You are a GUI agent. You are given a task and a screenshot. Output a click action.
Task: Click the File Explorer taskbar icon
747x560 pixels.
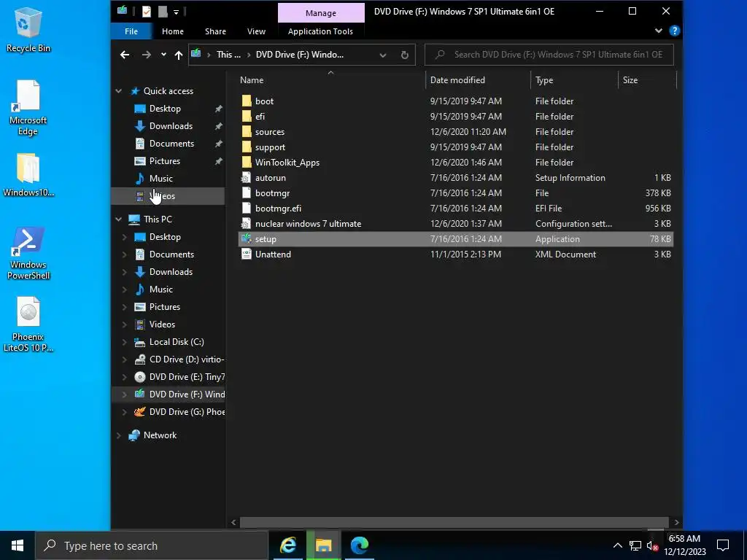(323, 545)
